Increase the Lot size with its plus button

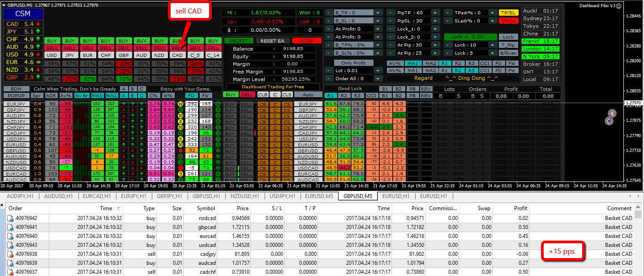click(x=378, y=70)
